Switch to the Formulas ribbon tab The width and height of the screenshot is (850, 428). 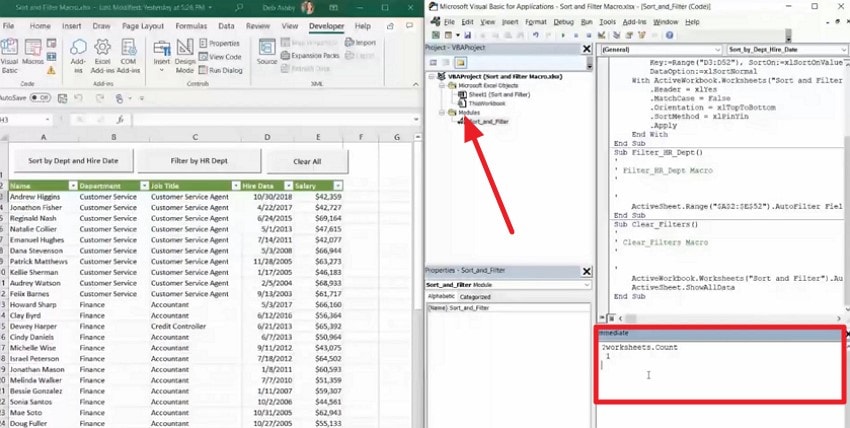(191, 25)
